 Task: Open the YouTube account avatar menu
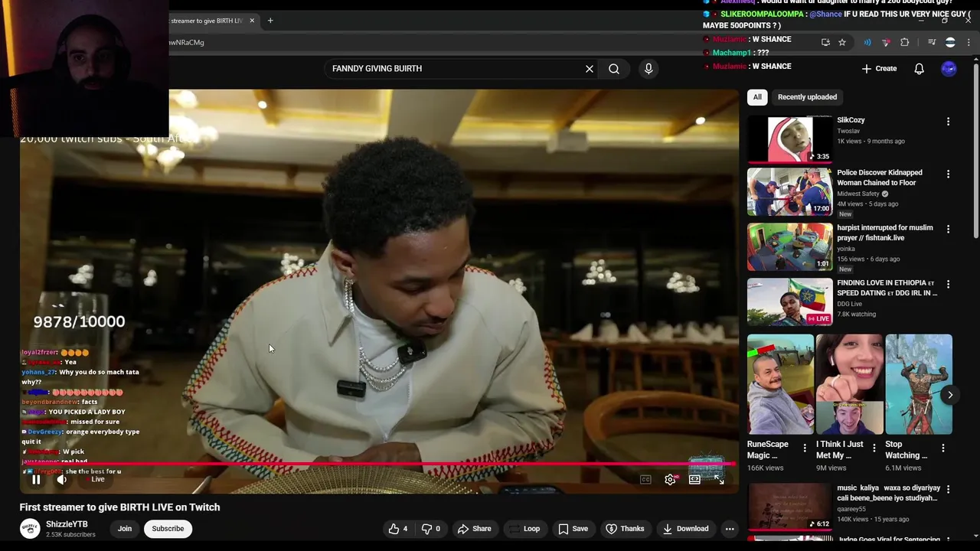tap(949, 69)
